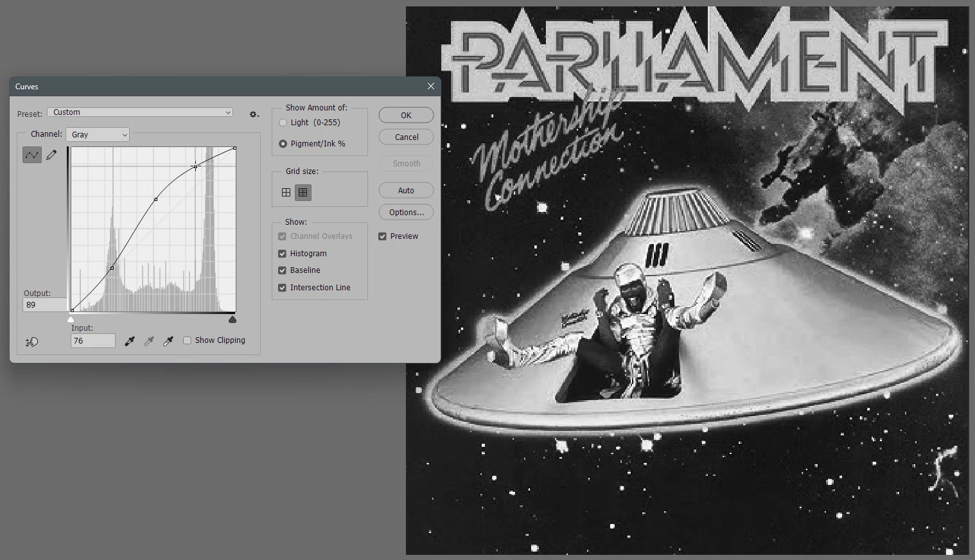Image resolution: width=975 pixels, height=560 pixels.
Task: Click the white point slider triangle
Action: [x=71, y=319]
